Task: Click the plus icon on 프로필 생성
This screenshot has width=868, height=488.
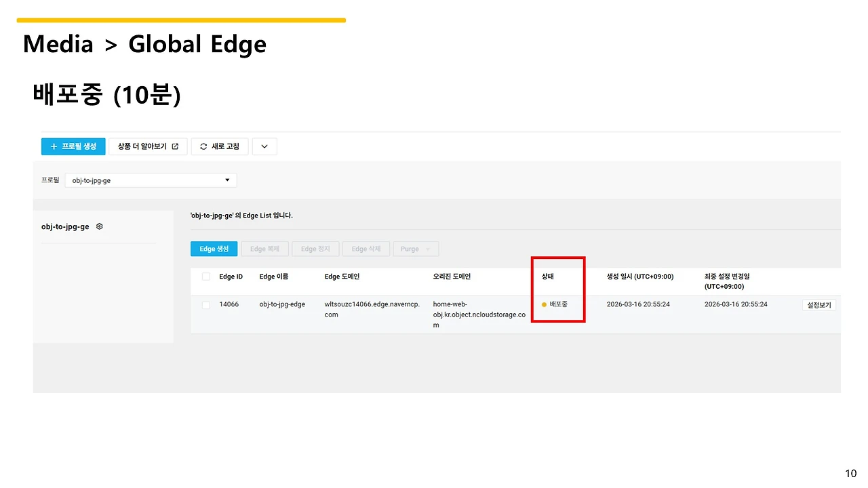Action: click(54, 146)
